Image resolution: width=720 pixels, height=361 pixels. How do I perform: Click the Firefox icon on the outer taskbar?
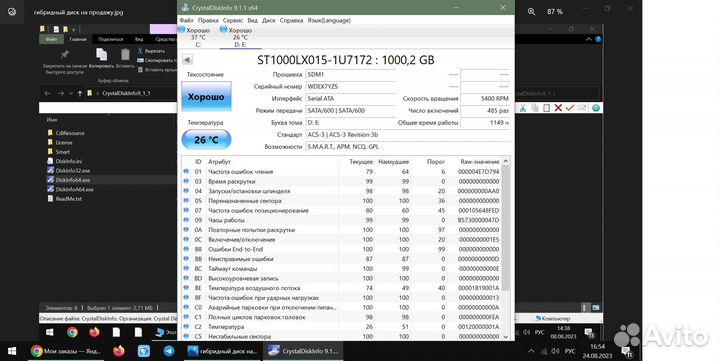pos(119,351)
